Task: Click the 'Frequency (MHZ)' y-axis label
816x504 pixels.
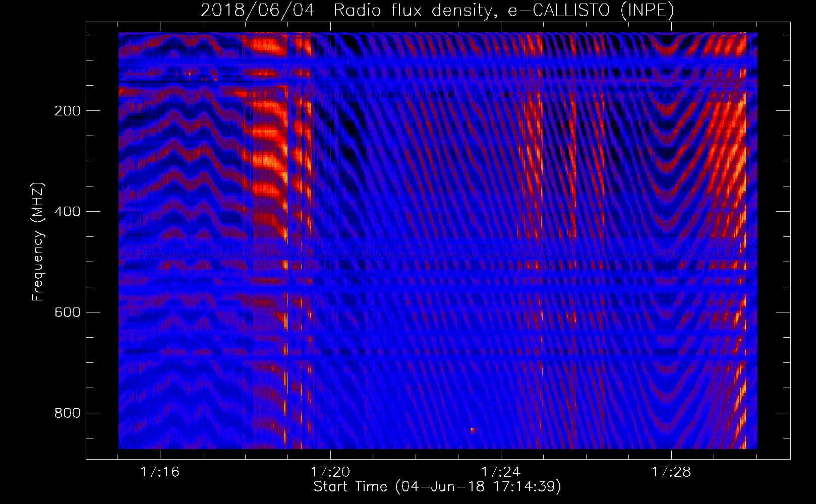Action: [x=38, y=241]
